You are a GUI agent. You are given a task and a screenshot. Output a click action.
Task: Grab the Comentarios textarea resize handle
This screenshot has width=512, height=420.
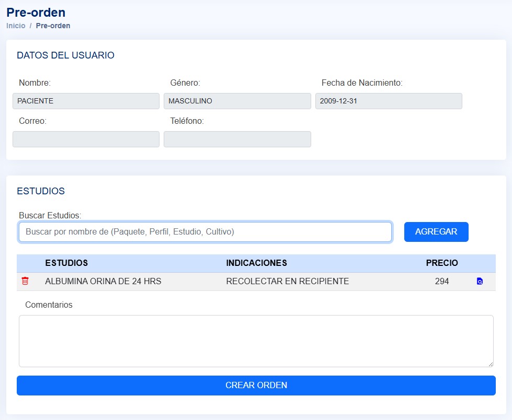(x=491, y=364)
